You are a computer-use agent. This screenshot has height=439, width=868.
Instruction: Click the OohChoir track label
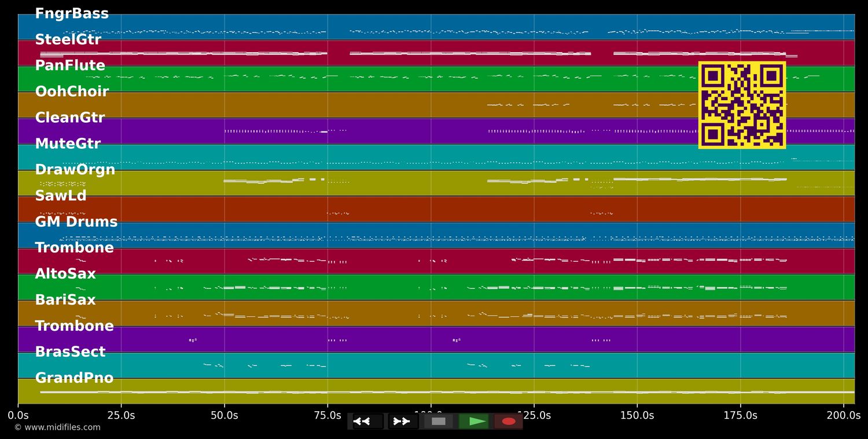(x=72, y=92)
